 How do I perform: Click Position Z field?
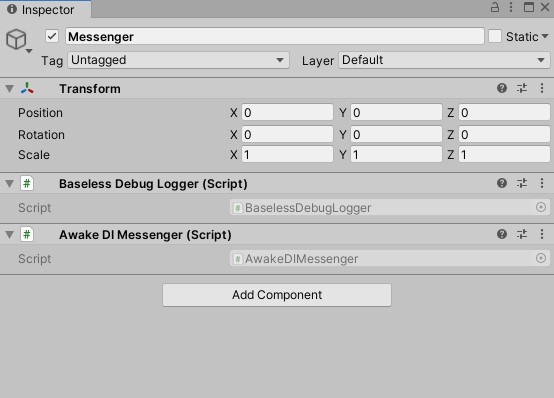tap(504, 113)
